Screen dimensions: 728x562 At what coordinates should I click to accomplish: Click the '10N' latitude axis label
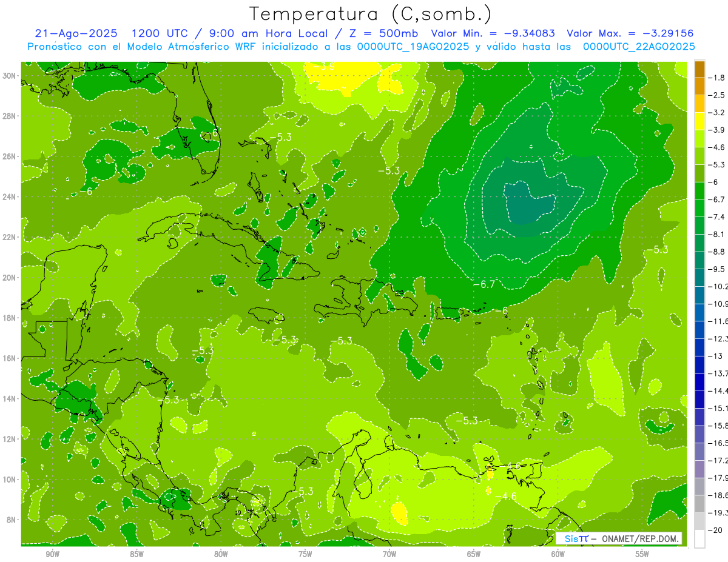[x=10, y=479]
